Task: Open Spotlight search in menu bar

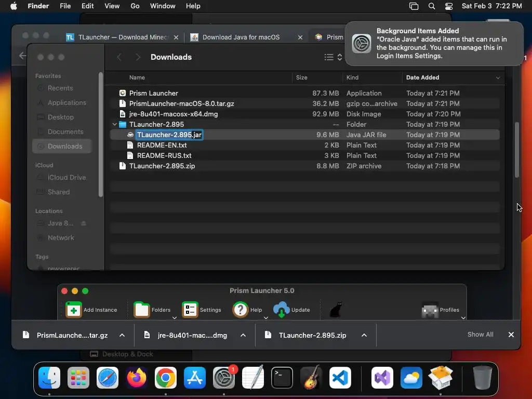Action: point(432,6)
